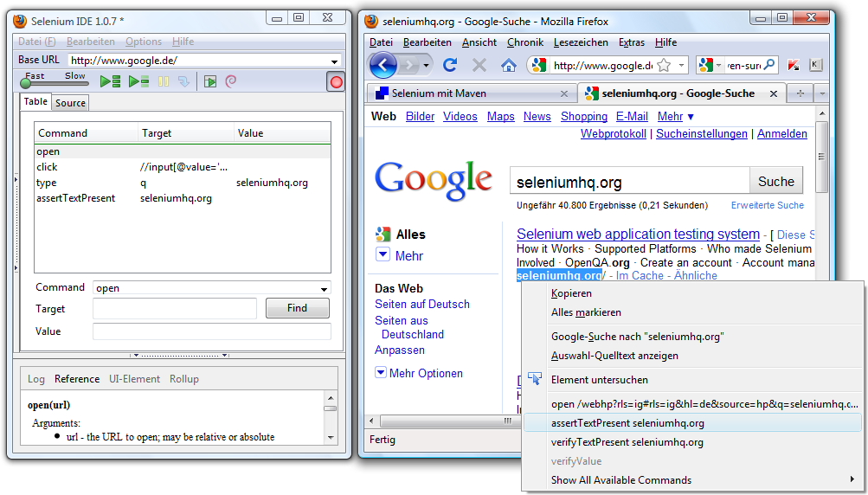Click the Firefox back arrow button
The height and width of the screenshot is (495, 868).
383,65
